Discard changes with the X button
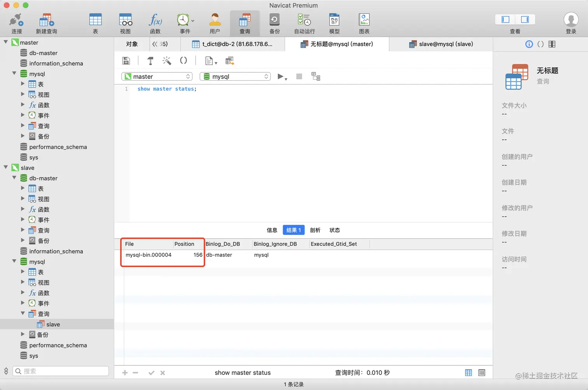The height and width of the screenshot is (390, 588). (x=163, y=373)
